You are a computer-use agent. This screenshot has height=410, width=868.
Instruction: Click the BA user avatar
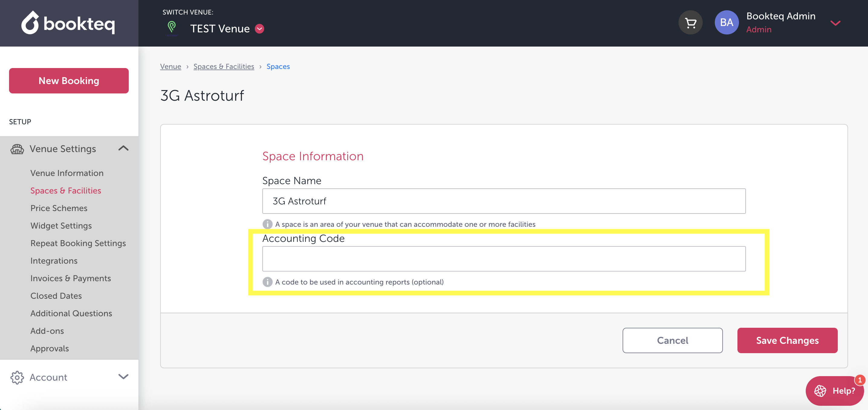[x=727, y=23]
